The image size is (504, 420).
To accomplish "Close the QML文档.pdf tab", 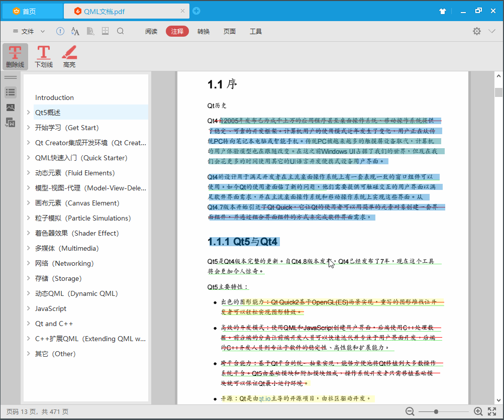I will click(x=182, y=11).
